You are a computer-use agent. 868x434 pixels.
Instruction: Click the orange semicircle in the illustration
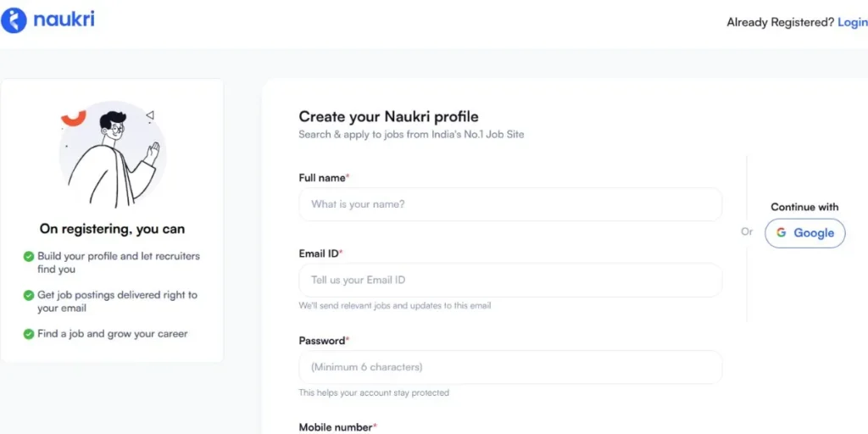coord(74,119)
